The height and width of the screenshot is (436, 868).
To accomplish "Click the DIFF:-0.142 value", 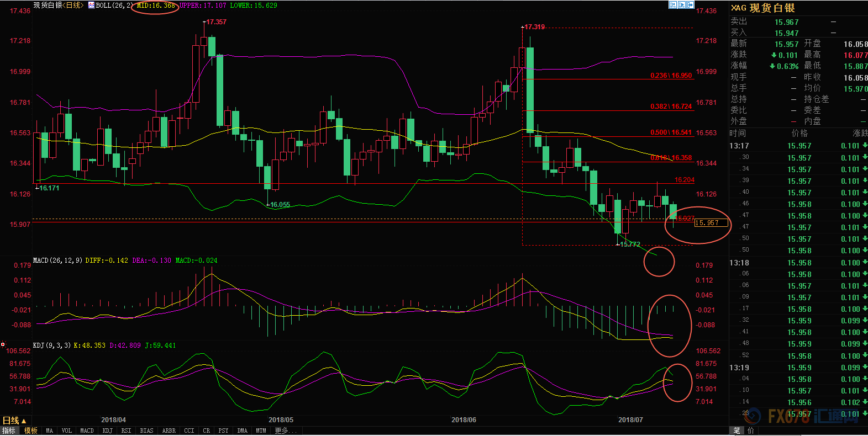I will pyautogui.click(x=107, y=260).
